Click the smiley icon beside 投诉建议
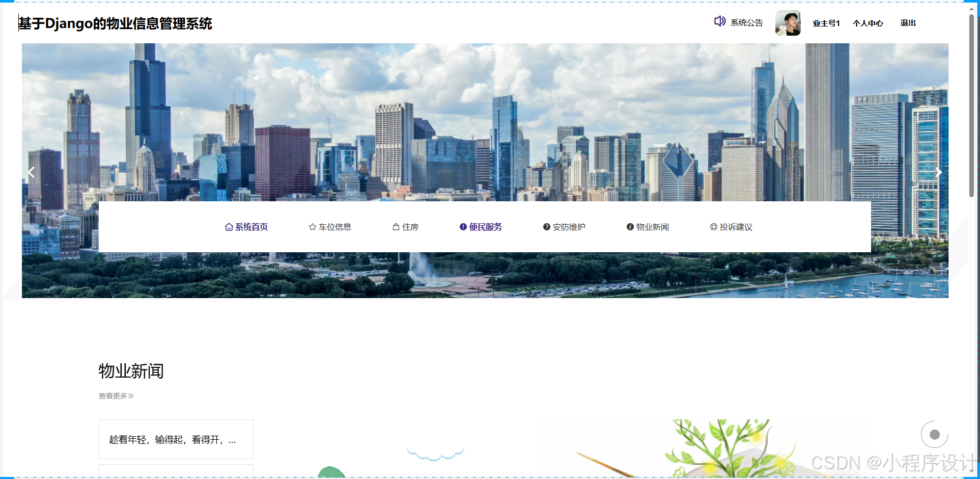Screen dimensions: 980x479 714,227
